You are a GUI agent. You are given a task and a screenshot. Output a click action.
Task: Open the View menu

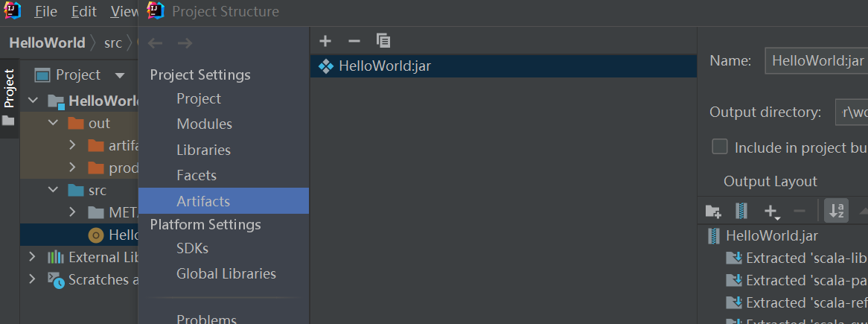124,11
